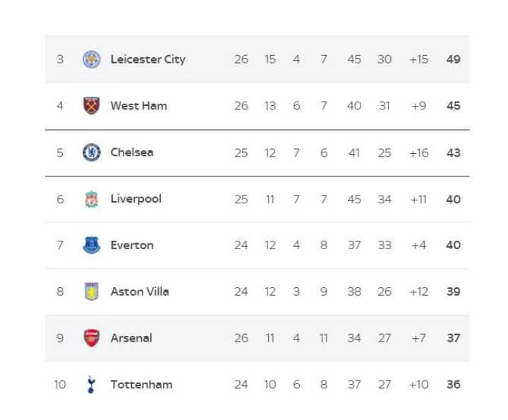Click Leicester City's 49 points value
This screenshot has height=420, width=508.
point(453,59)
